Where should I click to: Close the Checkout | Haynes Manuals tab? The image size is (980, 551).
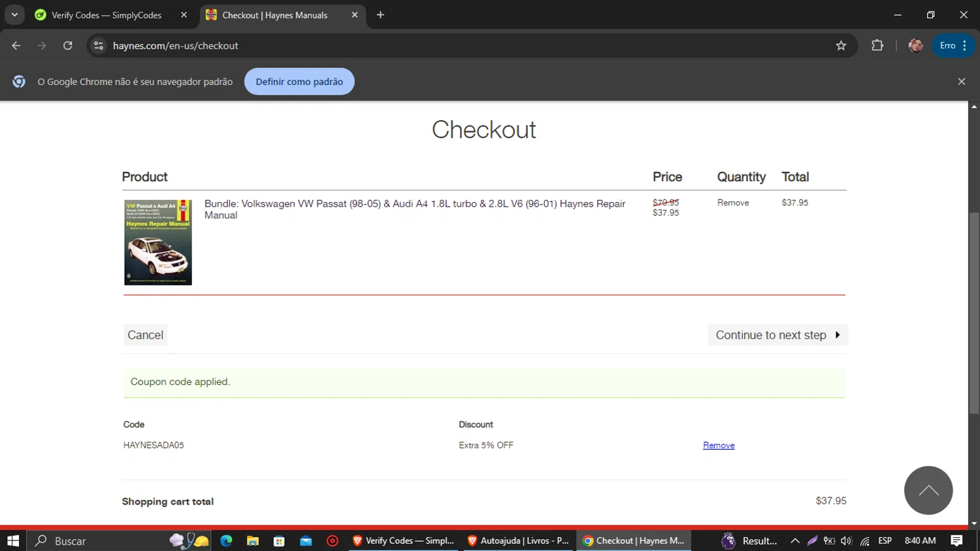coord(355,15)
